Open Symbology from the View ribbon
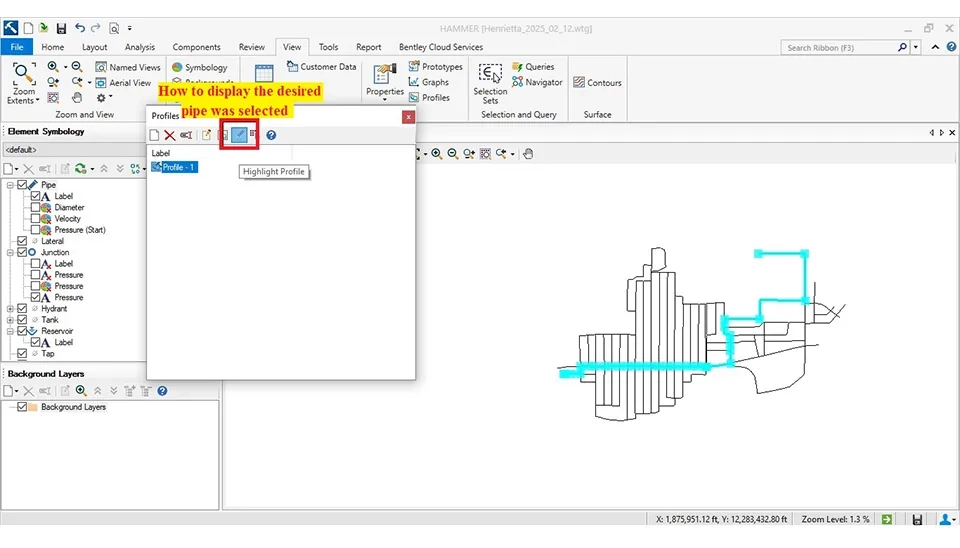960x548 pixels. (200, 67)
